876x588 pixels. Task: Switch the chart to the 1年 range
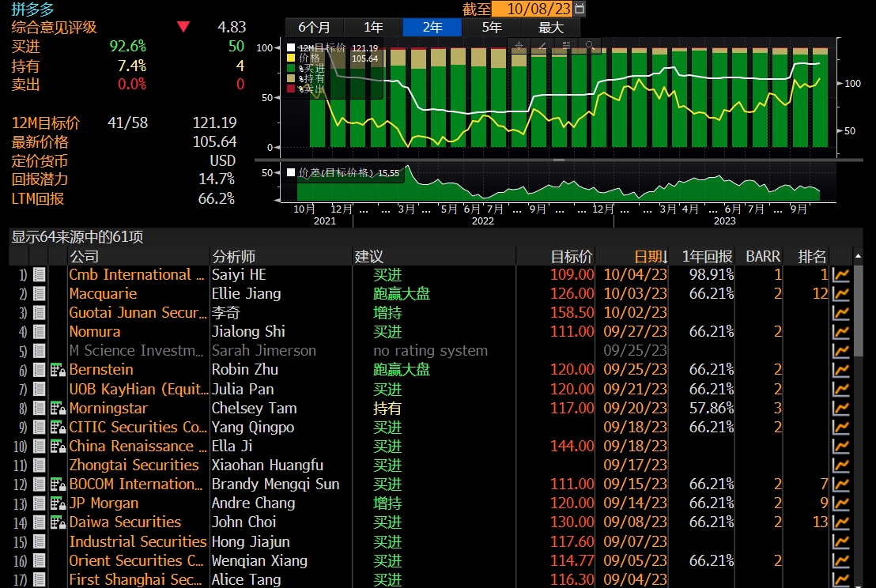pyautogui.click(x=373, y=28)
